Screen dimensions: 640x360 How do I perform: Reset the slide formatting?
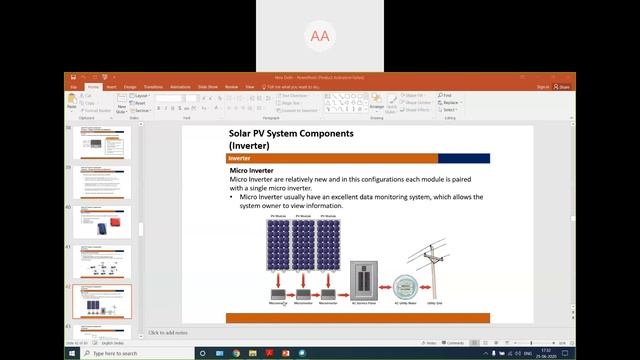coord(138,103)
